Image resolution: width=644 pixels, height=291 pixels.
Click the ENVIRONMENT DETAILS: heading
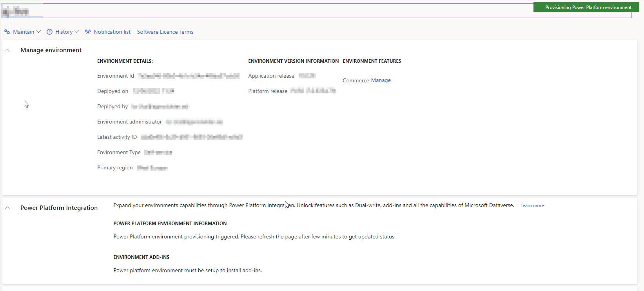[x=125, y=61]
